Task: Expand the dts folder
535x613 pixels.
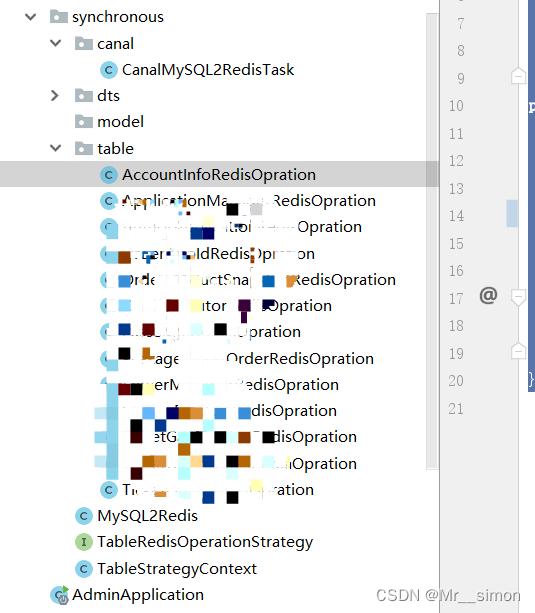Action: [55, 95]
